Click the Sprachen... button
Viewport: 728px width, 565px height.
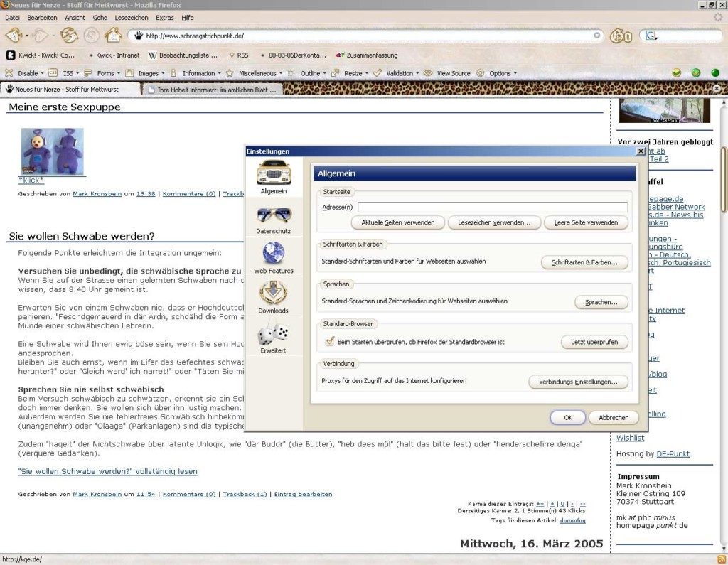click(x=601, y=302)
